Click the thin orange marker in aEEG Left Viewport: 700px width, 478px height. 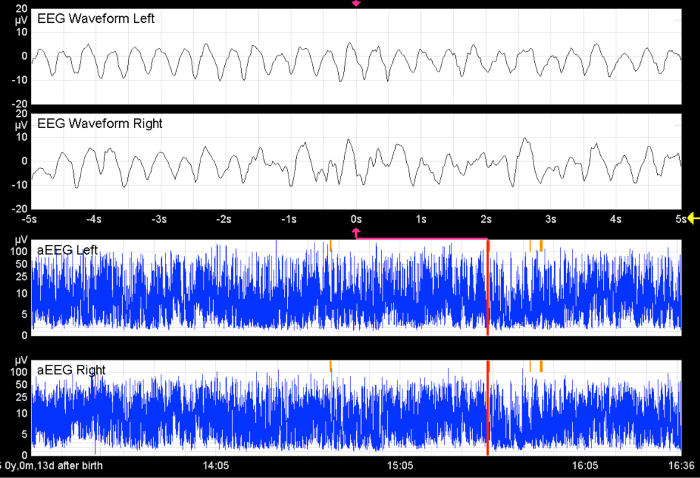click(x=530, y=244)
